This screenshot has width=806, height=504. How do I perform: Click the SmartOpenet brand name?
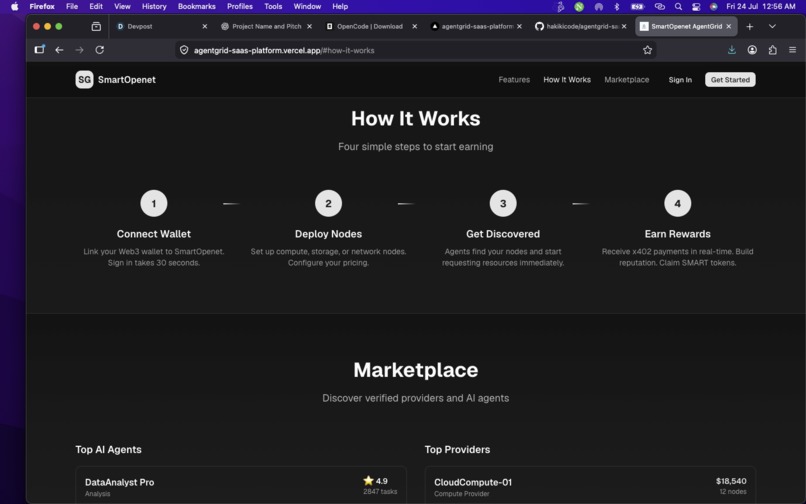[126, 80]
